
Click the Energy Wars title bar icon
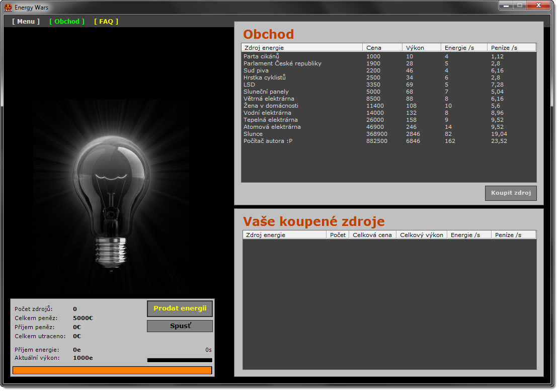click(x=8, y=8)
